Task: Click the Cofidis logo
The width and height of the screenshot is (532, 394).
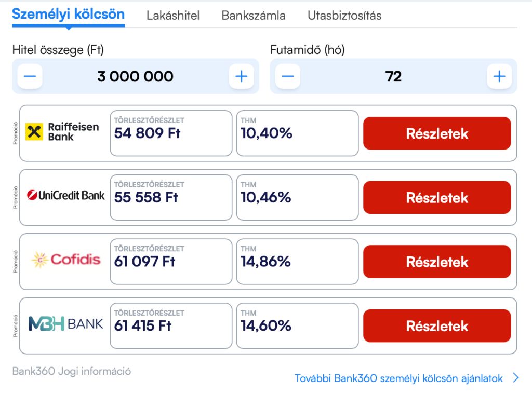Action: click(66, 260)
